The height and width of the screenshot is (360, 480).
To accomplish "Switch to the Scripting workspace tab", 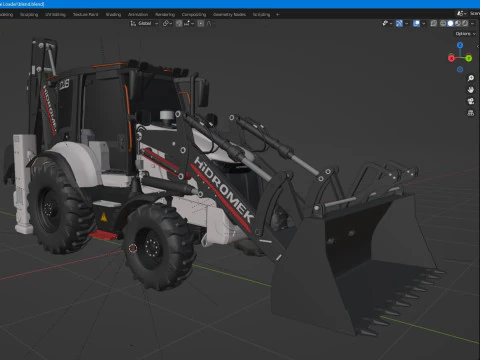I will (261, 14).
